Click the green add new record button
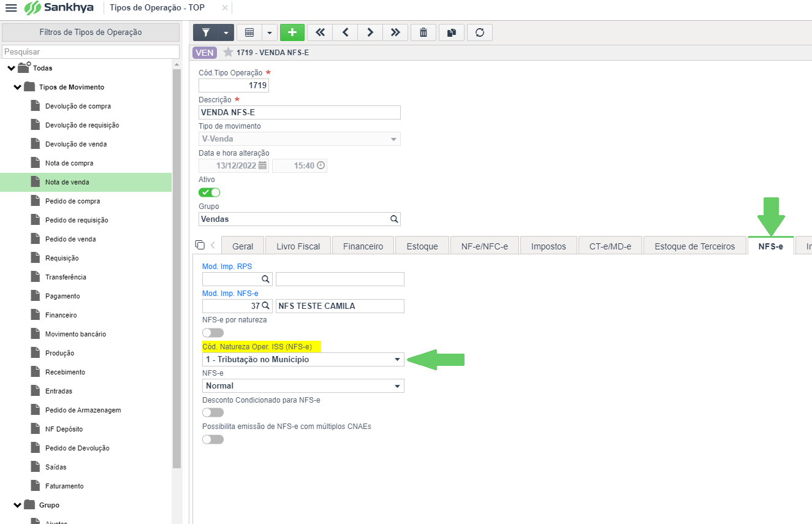812x524 pixels. click(x=292, y=32)
